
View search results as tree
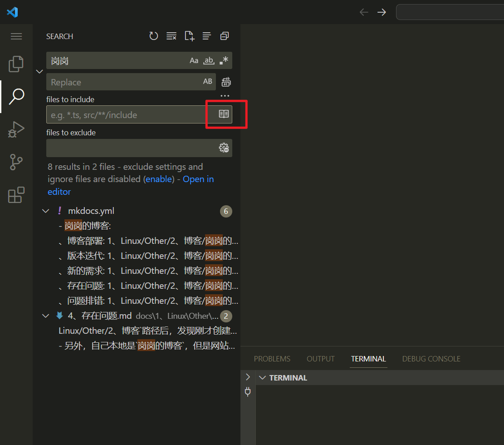point(207,36)
